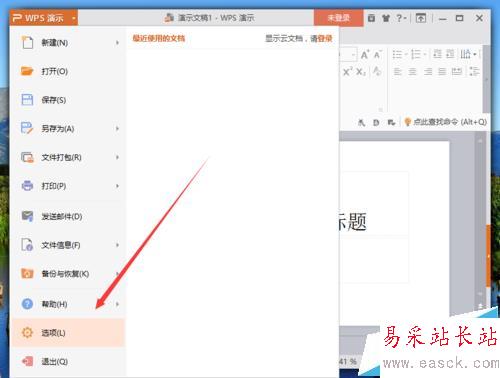This screenshot has height=378, width=500.
Task: Expand the 文件信息(F) submenu arrow
Action: [117, 245]
